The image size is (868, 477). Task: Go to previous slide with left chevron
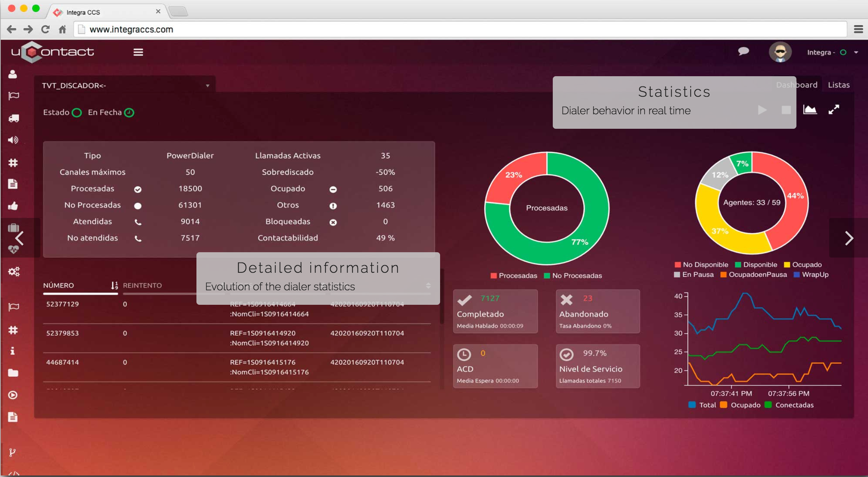[19, 238]
